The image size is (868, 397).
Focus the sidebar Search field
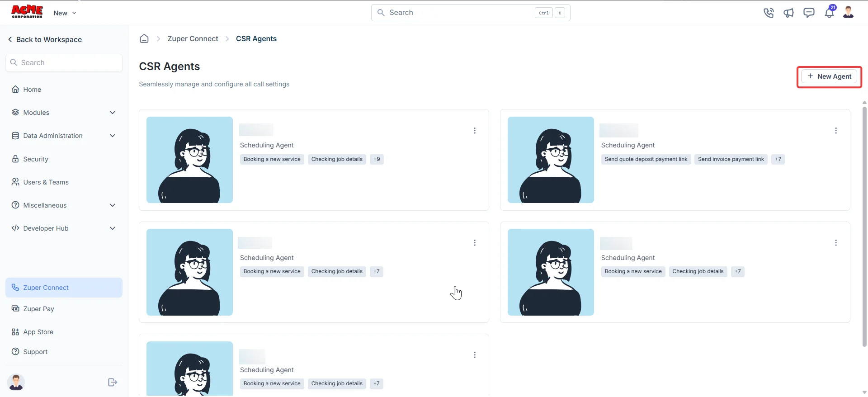[64, 63]
